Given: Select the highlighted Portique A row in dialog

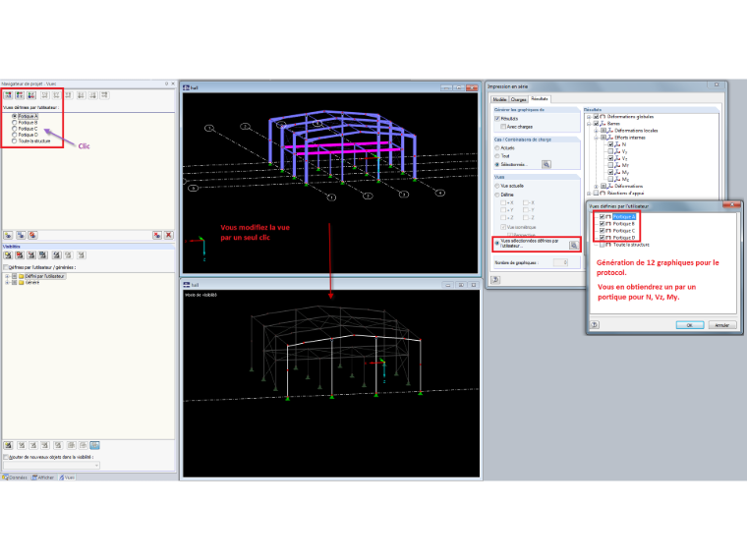Looking at the screenshot, I should coord(623,217).
